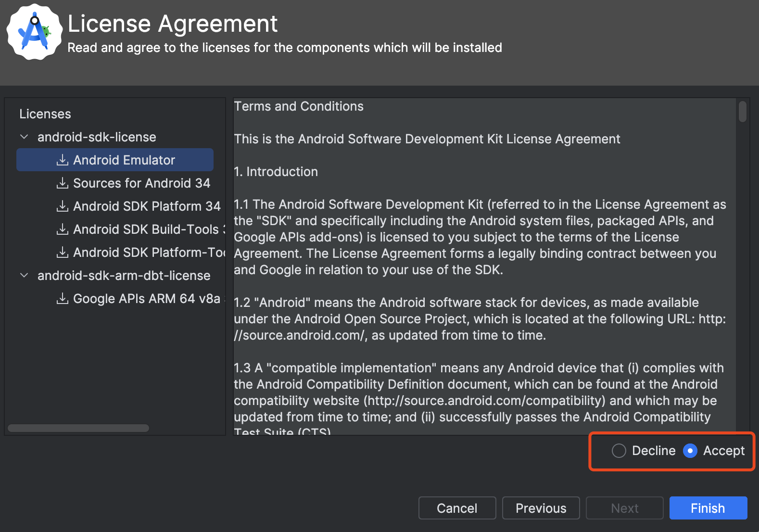
Task: Click the paragraph starting with 1.2 "Android" means
Action: 480,319
